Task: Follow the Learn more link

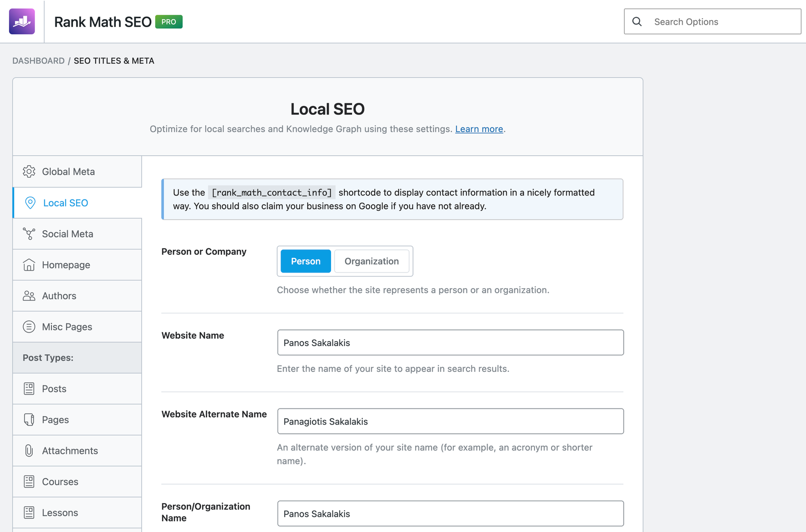Action: pos(479,129)
